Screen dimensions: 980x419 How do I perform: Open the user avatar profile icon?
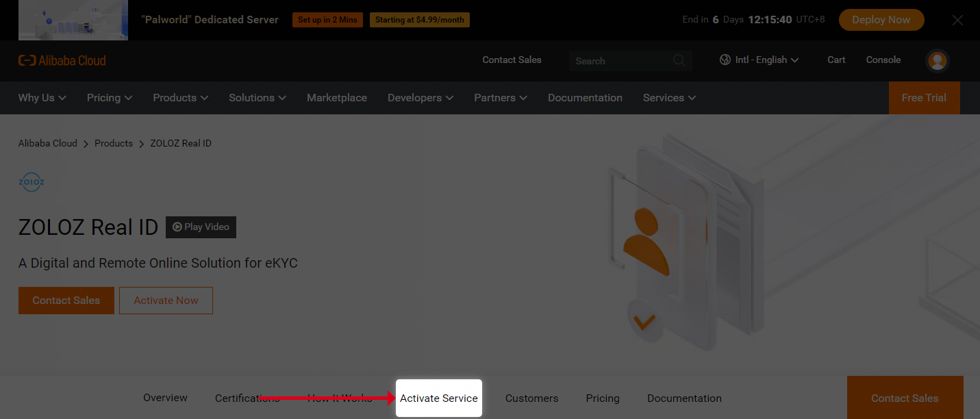point(938,60)
